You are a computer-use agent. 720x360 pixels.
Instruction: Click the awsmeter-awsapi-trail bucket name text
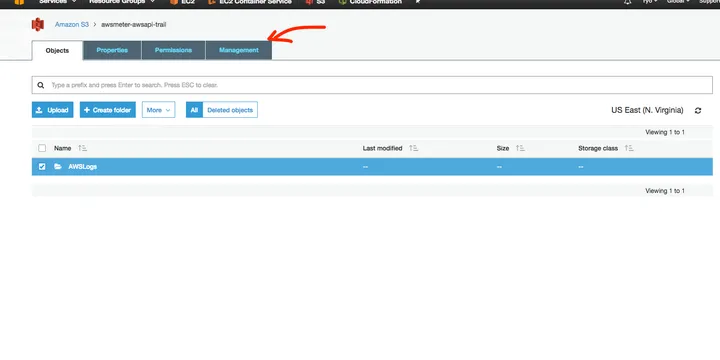(134, 25)
